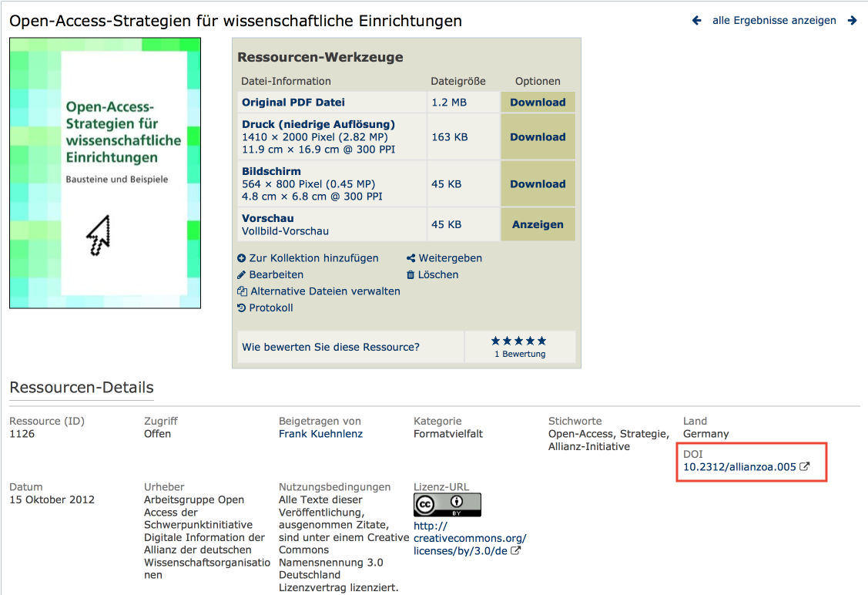This screenshot has width=868, height=595.
Task: Click the share icon beside Weitergeben
Action: click(411, 259)
